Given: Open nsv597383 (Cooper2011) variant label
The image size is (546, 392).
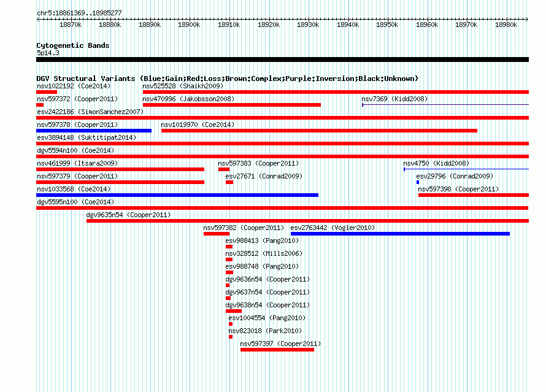Looking at the screenshot, I should (258, 163).
